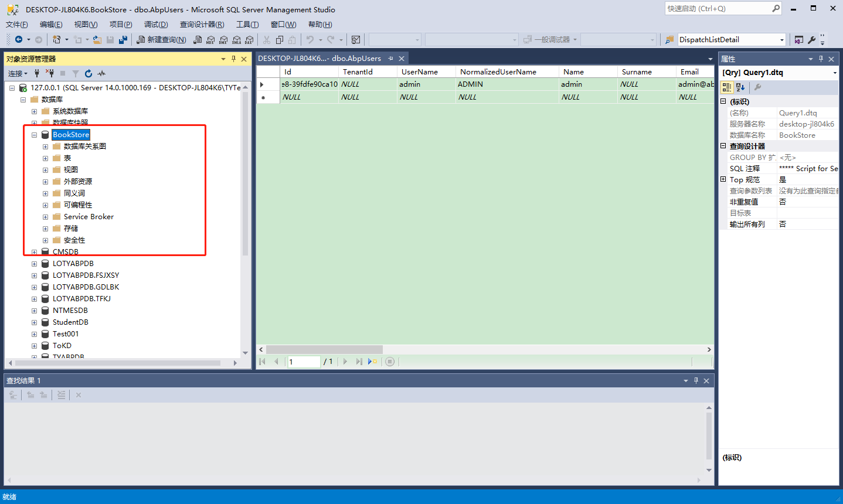The width and height of the screenshot is (843, 504).
Task: Click the Surname column header
Action: coord(647,71)
